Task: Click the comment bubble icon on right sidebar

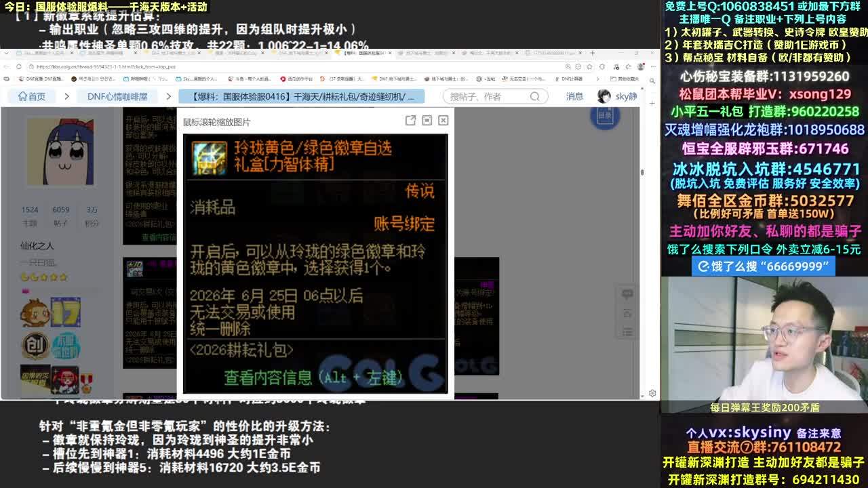Action: [627, 294]
